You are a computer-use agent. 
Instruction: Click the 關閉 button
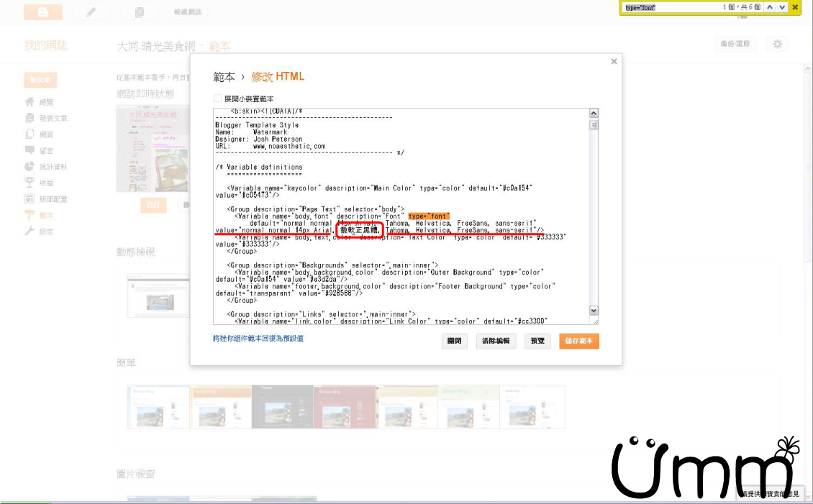454,341
